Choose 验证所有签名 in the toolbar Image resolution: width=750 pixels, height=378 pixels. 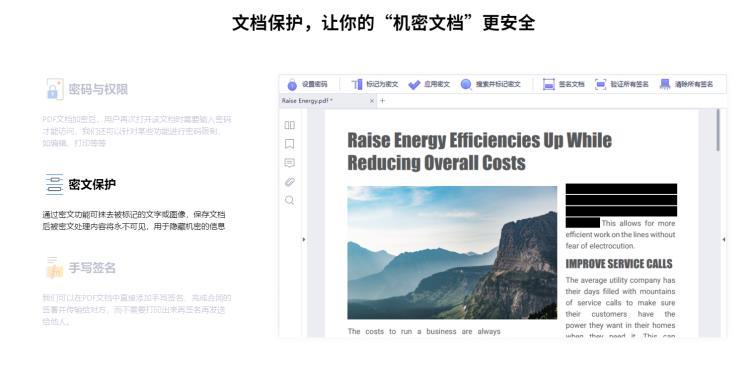tap(621, 84)
